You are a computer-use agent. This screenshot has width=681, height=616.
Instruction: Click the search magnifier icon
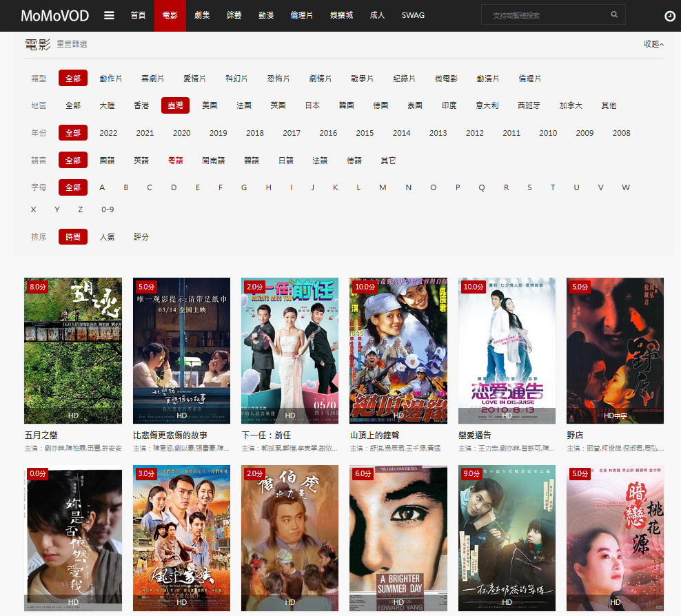pyautogui.click(x=614, y=14)
